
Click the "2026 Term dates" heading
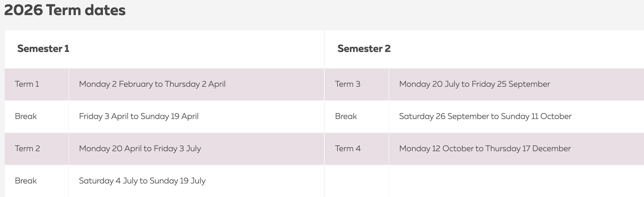65,10
